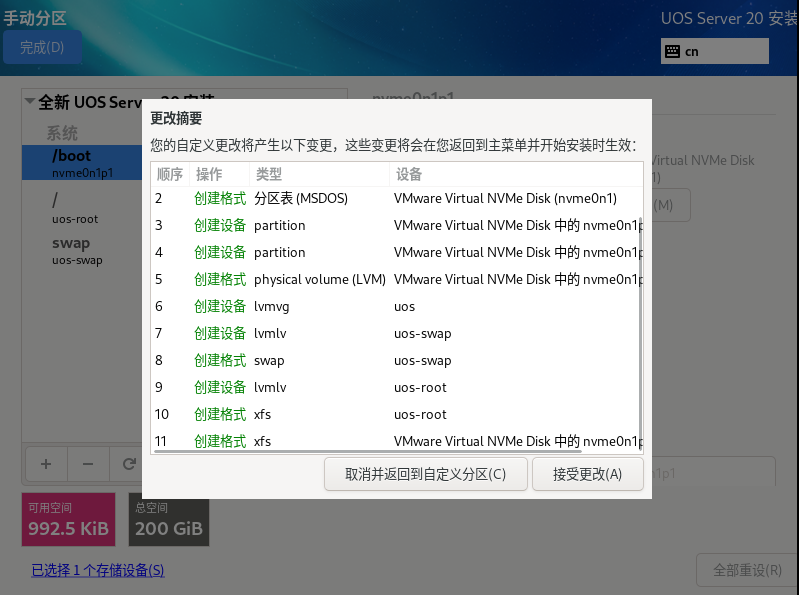Click the 操作 column header
Viewport: 799px width, 595px height.
click(x=220, y=174)
